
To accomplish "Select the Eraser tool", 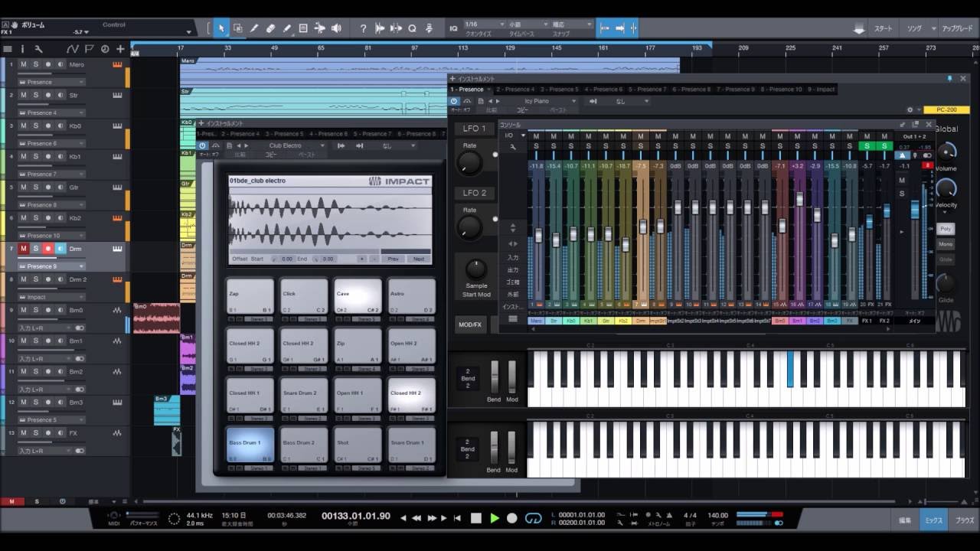I will coord(270,28).
